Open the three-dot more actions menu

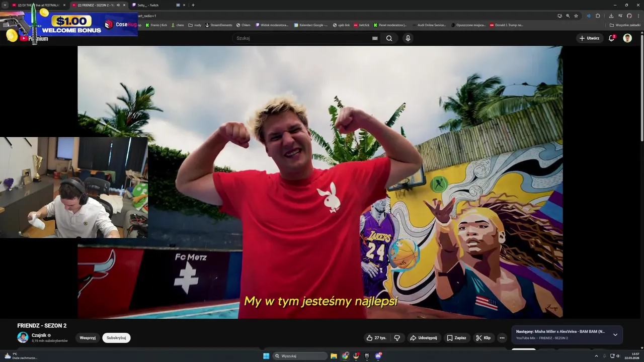pos(502,338)
